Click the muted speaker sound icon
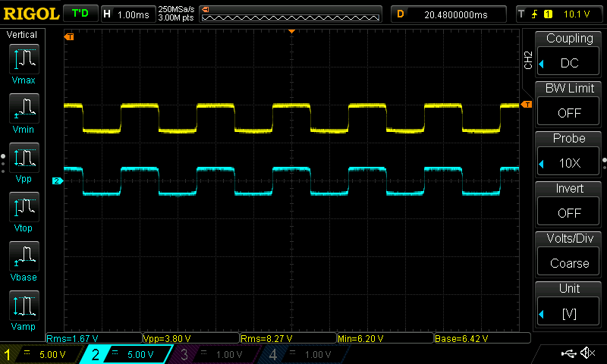Viewport: 607px width, 364px height. 587,353
